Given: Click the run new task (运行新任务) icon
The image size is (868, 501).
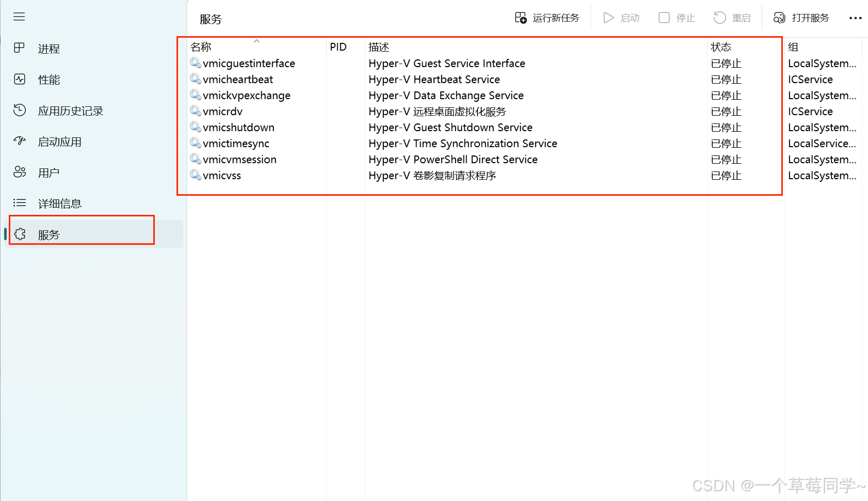Looking at the screenshot, I should pos(521,18).
